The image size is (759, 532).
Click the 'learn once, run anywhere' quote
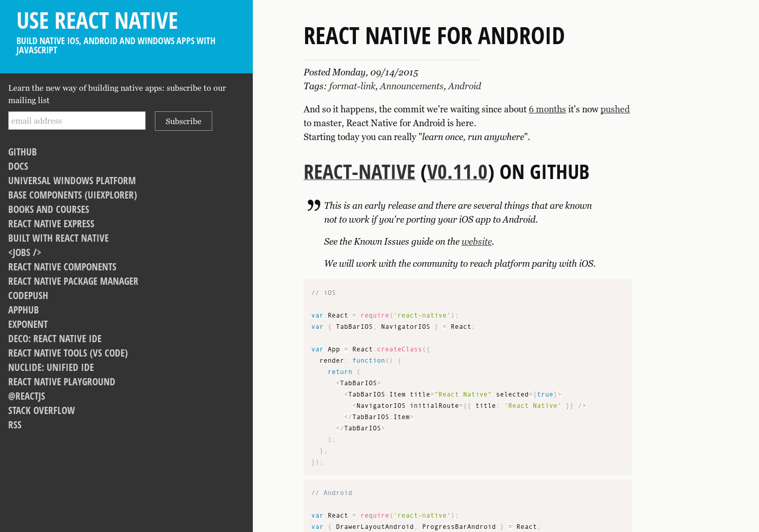473,137
